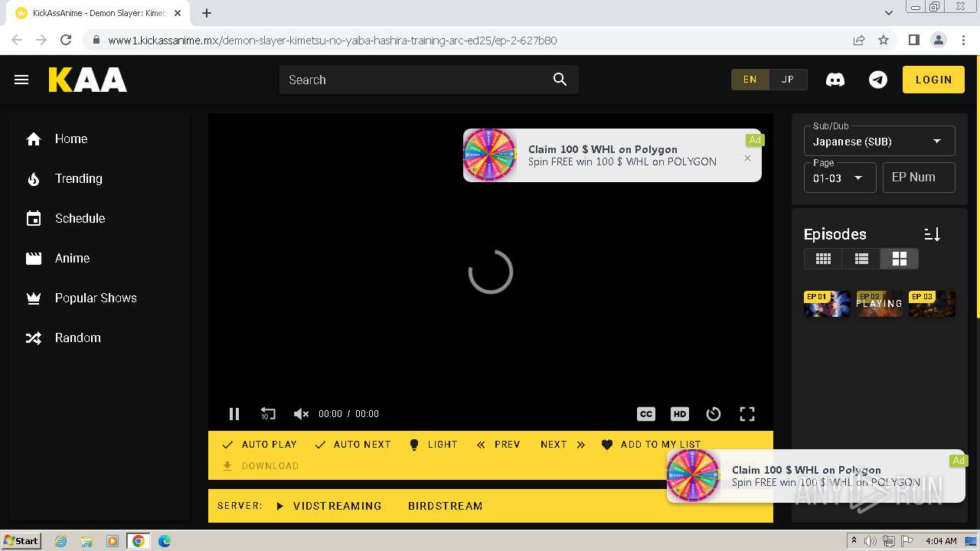Open the Chrome profile icon
980x551 pixels.
[x=938, y=40]
